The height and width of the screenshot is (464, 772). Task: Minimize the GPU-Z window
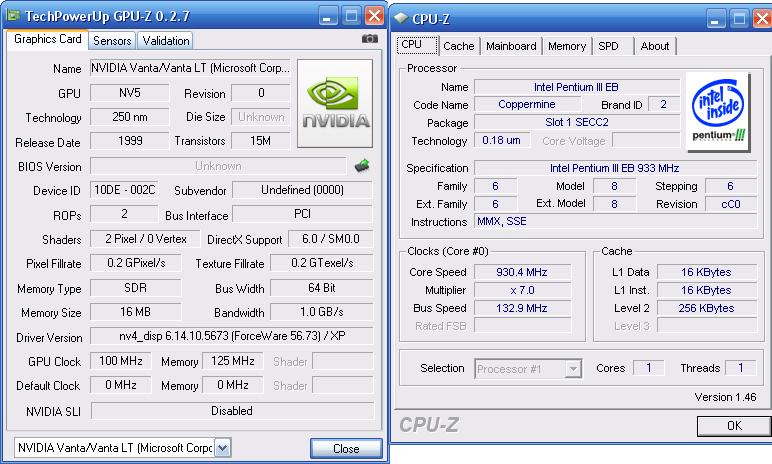[329, 16]
